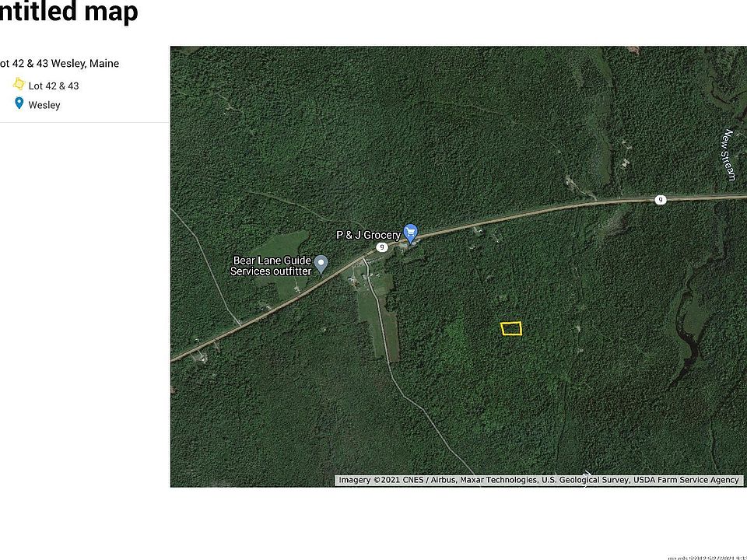Viewport: 747px width, 560px height.
Task: Click the blue pin icon beside Wesley
Action: [19, 103]
